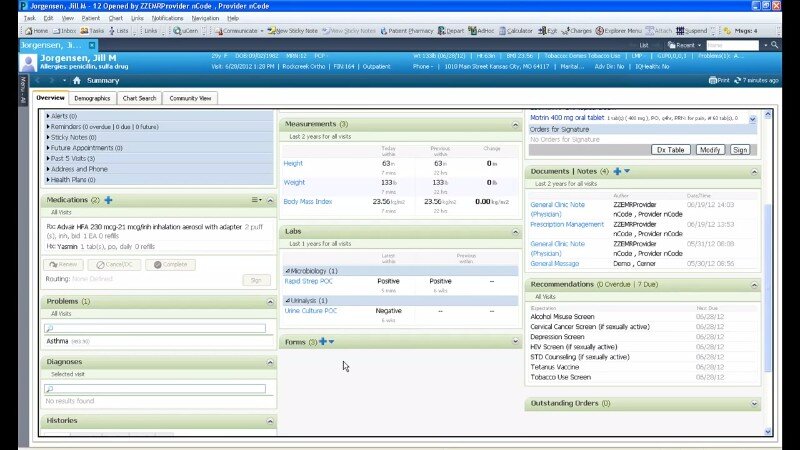Click the Modify button
800x450 pixels.
[709, 149]
